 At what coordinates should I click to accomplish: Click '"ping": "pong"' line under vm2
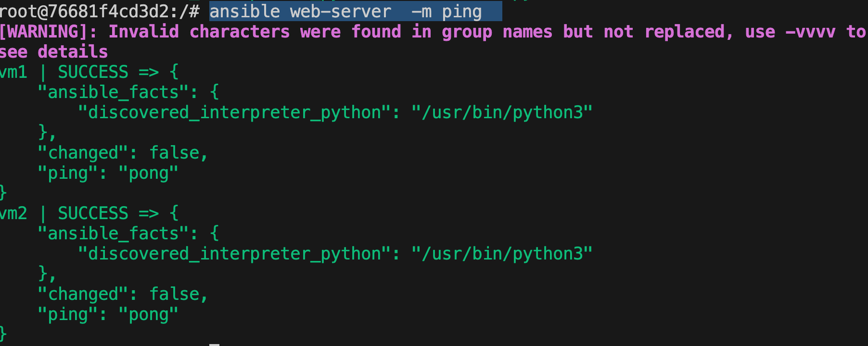coord(108,314)
